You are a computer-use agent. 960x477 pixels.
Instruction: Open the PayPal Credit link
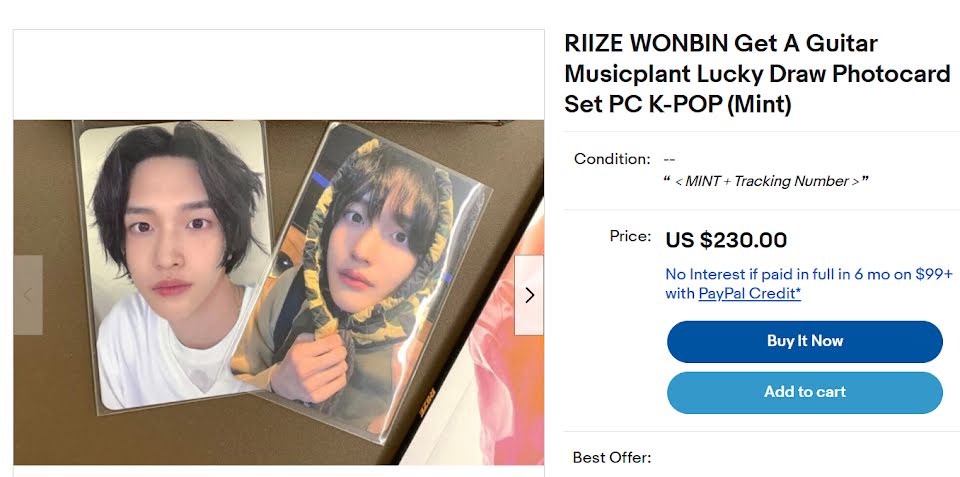(749, 294)
